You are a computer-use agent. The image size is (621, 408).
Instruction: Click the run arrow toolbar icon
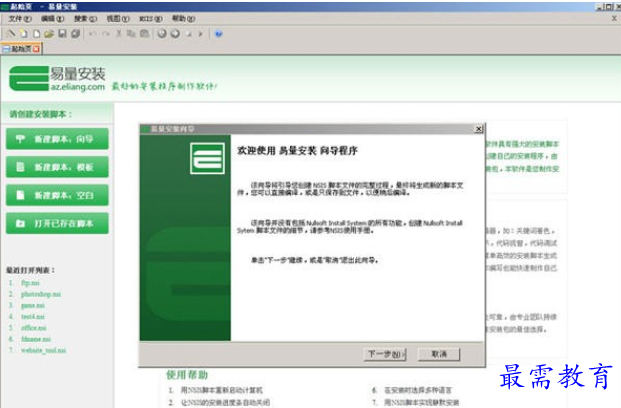click(x=200, y=34)
